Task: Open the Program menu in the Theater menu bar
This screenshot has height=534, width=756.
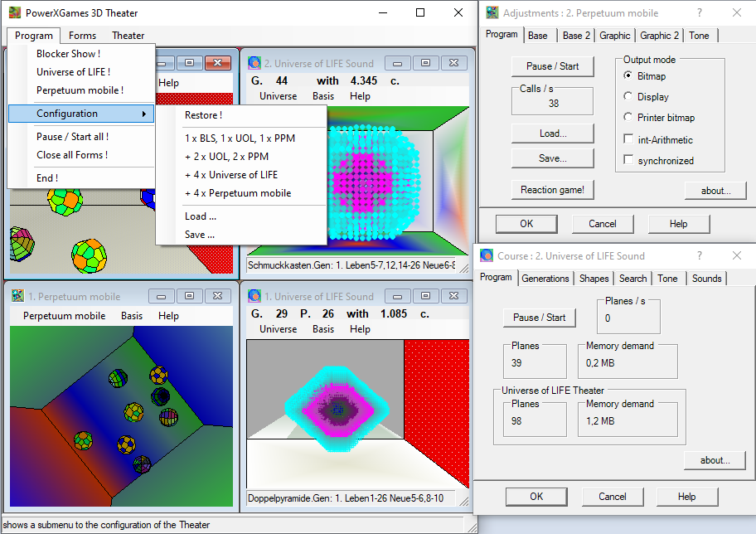Action: (34, 36)
